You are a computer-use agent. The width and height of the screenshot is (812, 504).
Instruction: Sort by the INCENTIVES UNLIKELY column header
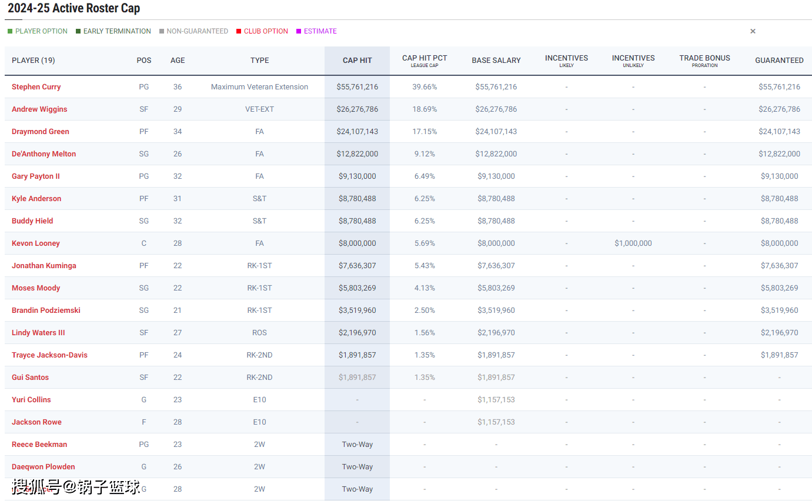click(633, 61)
